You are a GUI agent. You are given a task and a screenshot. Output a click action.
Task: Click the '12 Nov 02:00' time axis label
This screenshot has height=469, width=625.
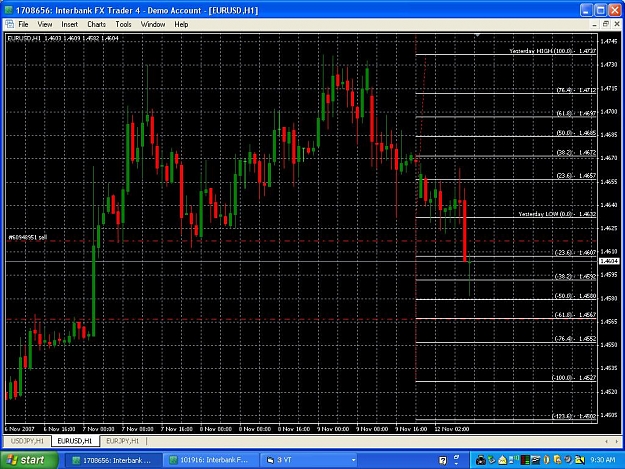coord(452,429)
